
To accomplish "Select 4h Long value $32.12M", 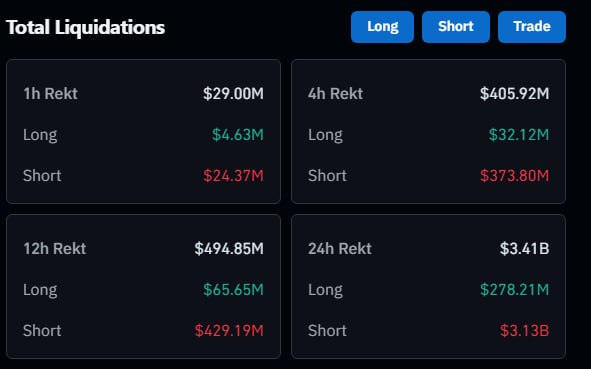I will click(519, 135).
